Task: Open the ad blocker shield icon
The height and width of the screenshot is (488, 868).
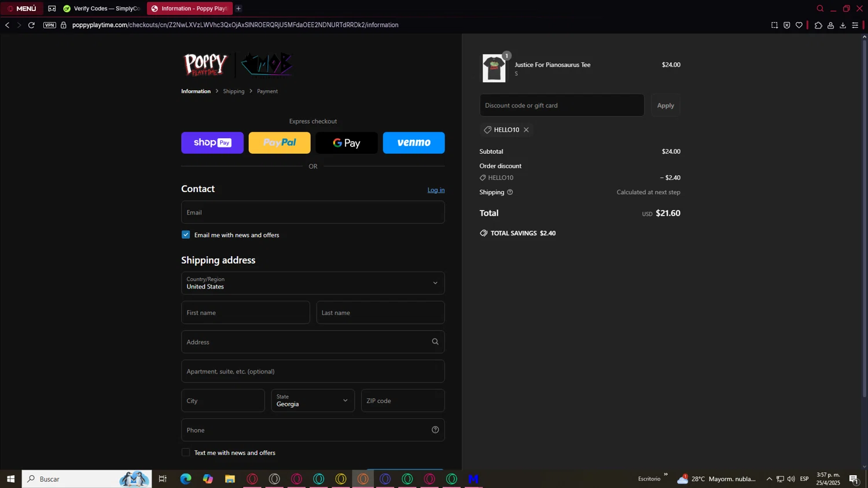Action: (x=787, y=25)
